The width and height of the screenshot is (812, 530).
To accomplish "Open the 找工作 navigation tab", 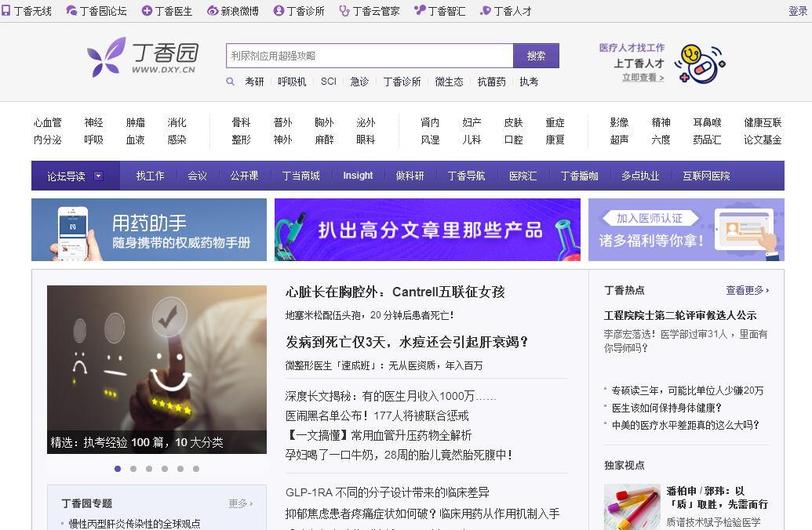I will click(150, 176).
